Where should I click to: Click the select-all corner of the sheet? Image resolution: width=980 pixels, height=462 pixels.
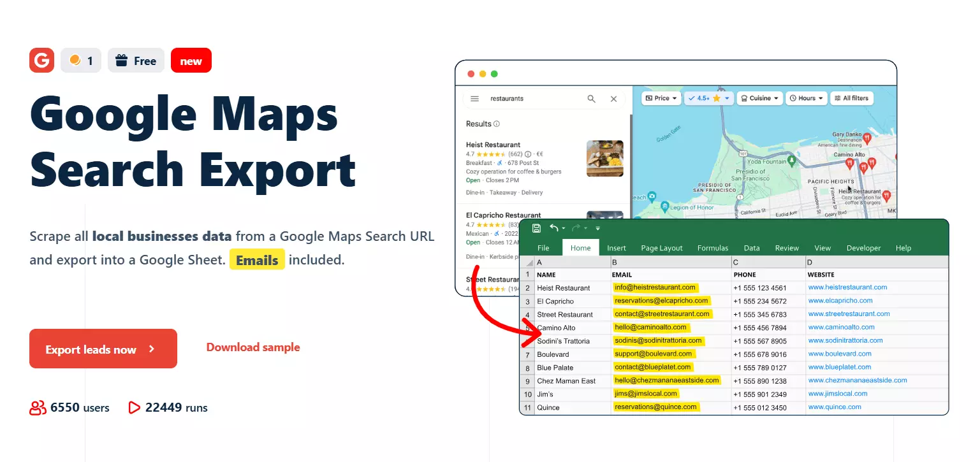click(527, 262)
